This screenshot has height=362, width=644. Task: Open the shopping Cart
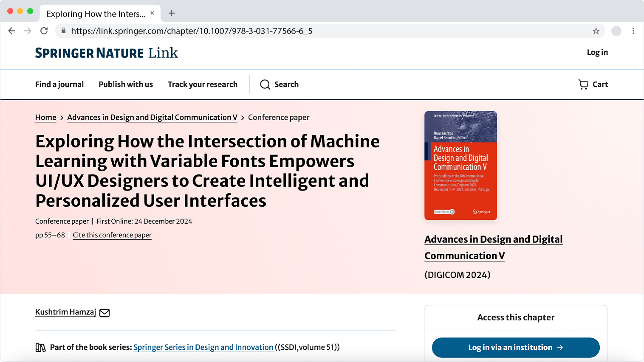click(x=593, y=84)
